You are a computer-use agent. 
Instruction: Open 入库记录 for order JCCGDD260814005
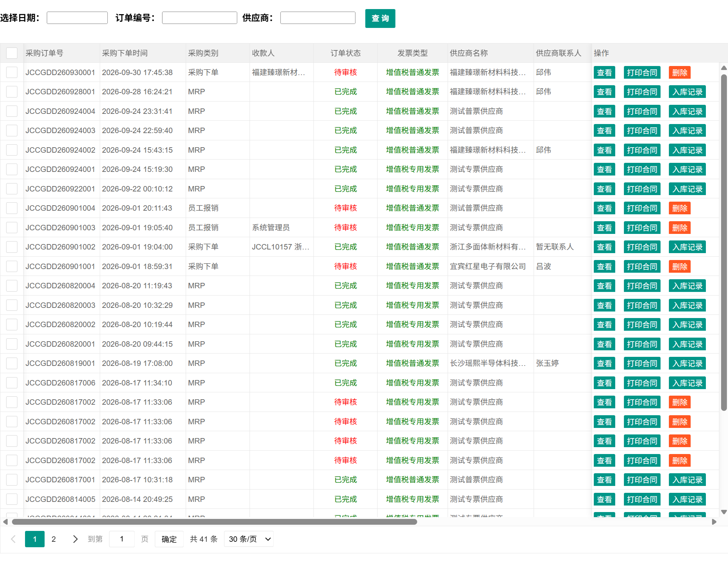pos(687,499)
